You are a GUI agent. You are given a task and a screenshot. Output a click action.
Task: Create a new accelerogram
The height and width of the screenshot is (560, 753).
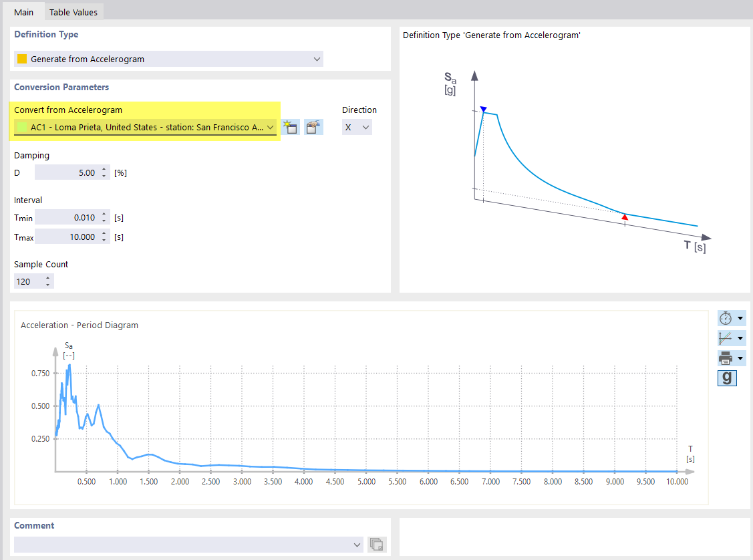click(290, 126)
